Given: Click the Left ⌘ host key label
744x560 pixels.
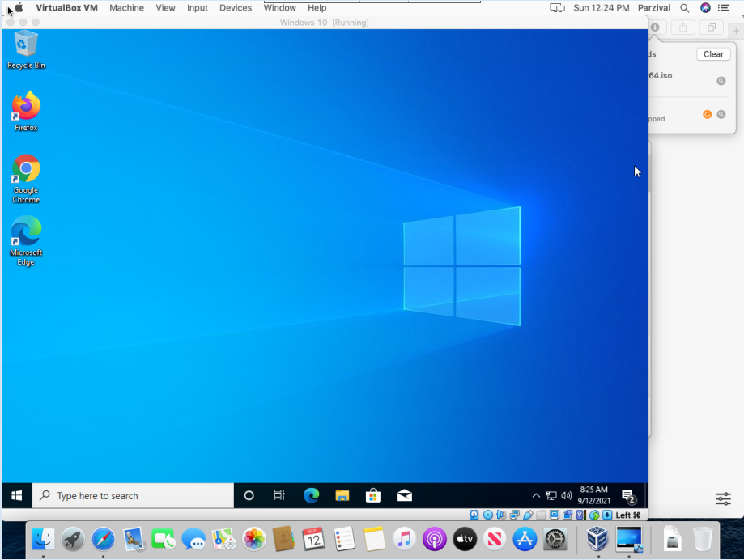Looking at the screenshot, I should tap(627, 515).
